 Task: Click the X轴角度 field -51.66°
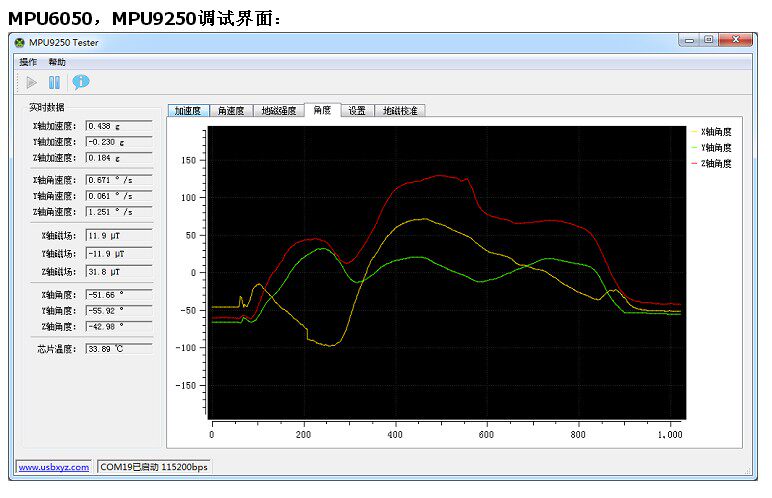(119, 295)
